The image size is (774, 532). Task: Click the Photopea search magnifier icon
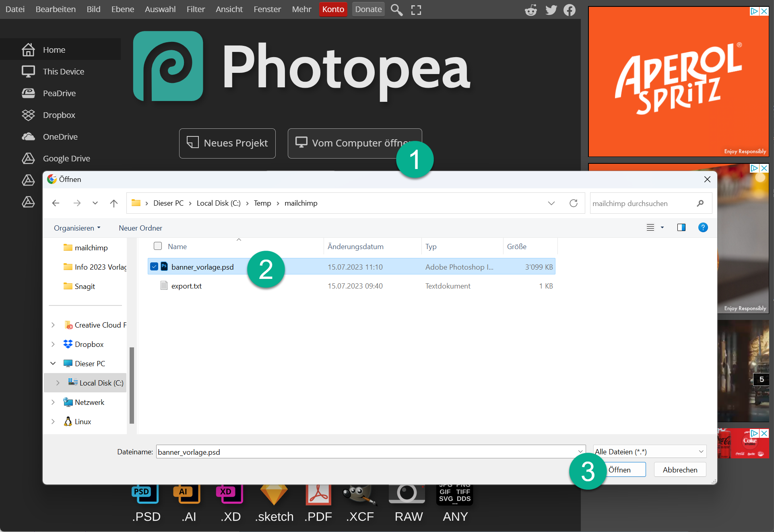(396, 10)
